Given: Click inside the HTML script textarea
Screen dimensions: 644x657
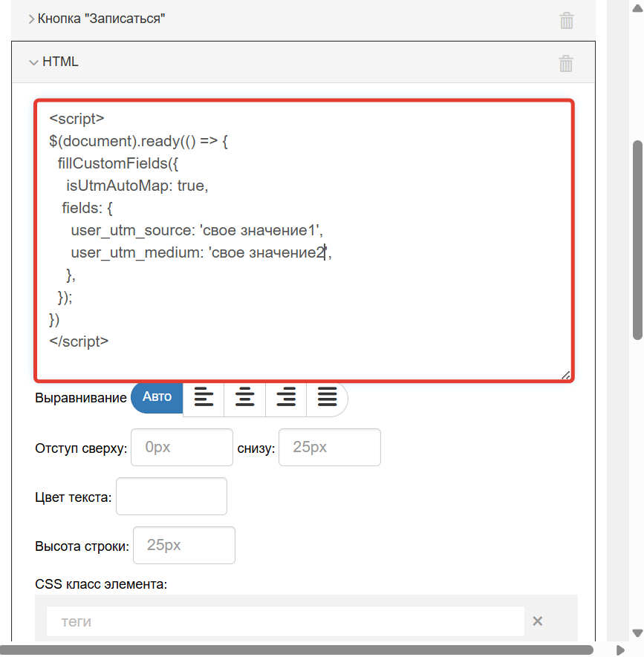Looking at the screenshot, I should (x=304, y=241).
